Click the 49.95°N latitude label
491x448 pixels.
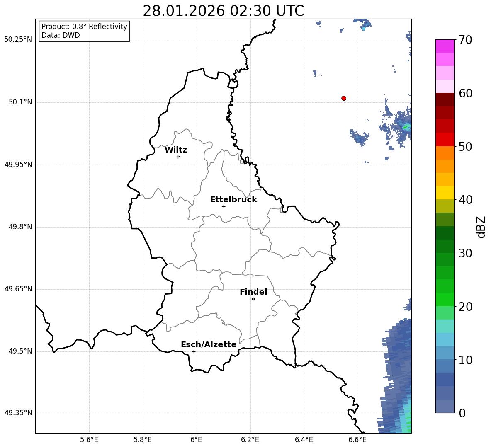click(18, 165)
